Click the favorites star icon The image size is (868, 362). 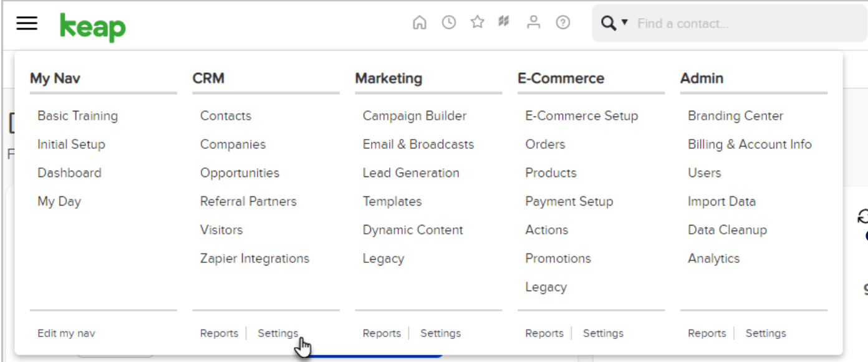(x=477, y=23)
